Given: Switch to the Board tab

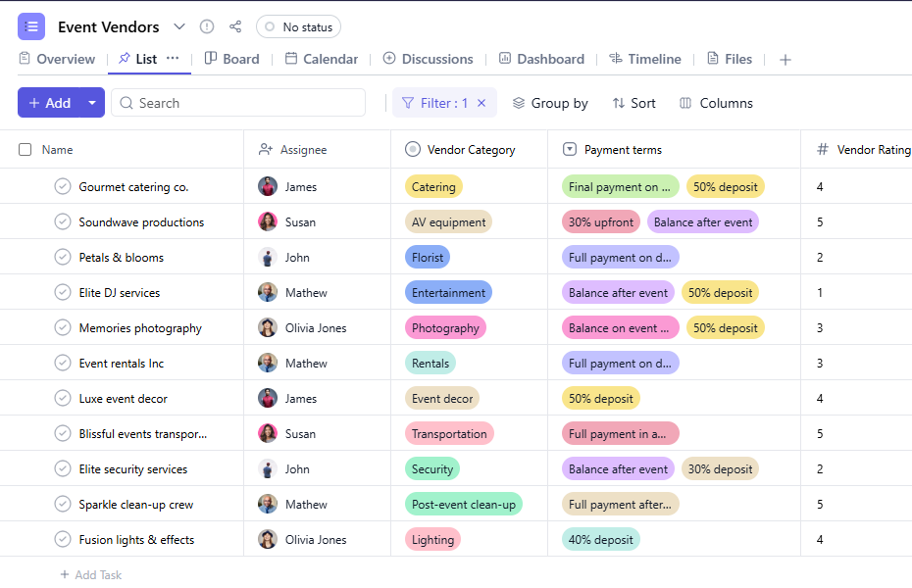Looking at the screenshot, I should click(232, 59).
